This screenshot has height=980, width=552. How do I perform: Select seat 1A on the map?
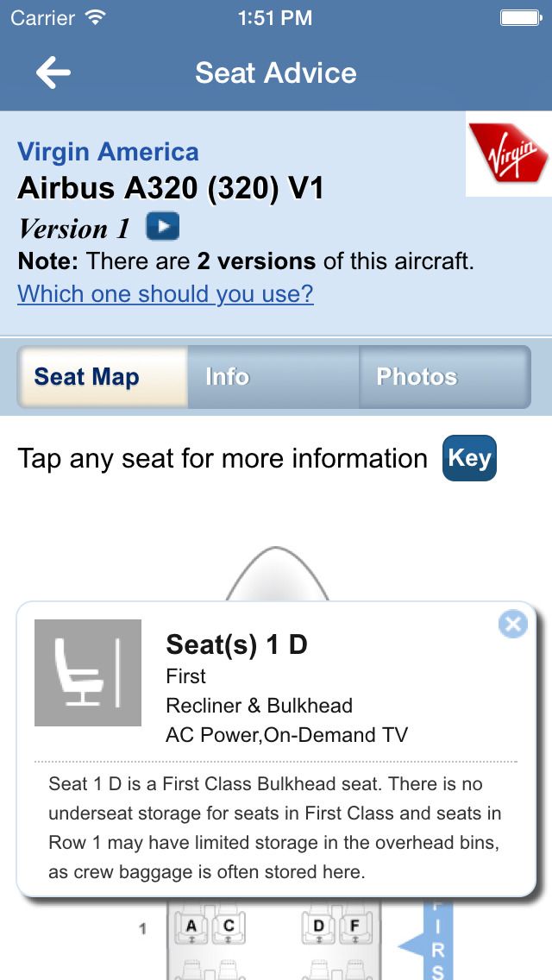coord(191,927)
